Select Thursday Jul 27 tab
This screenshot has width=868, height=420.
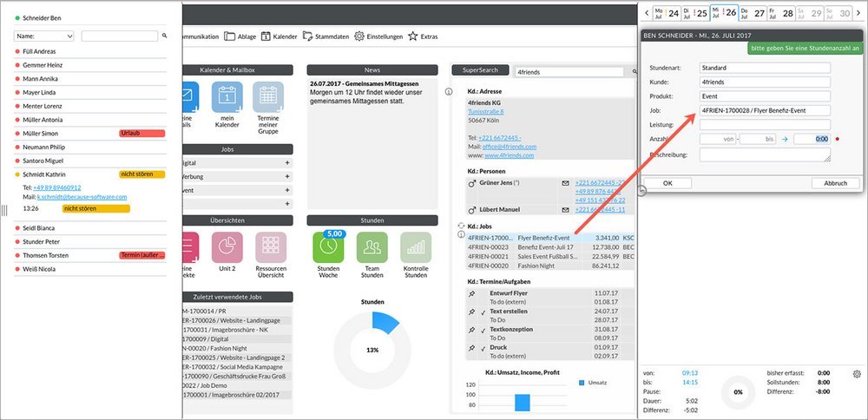[753, 13]
